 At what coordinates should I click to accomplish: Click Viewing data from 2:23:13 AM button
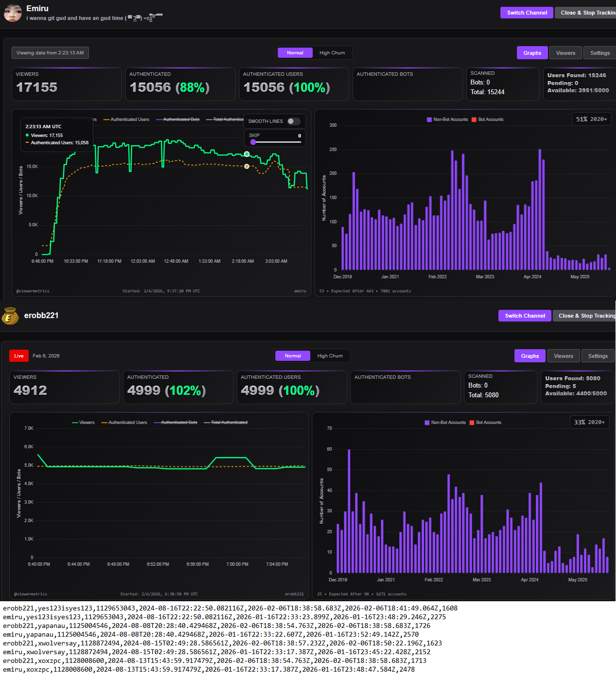point(50,52)
